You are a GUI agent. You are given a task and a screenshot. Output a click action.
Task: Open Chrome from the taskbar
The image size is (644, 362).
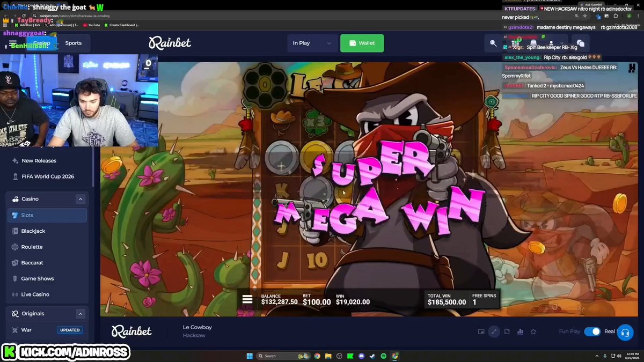point(317,356)
